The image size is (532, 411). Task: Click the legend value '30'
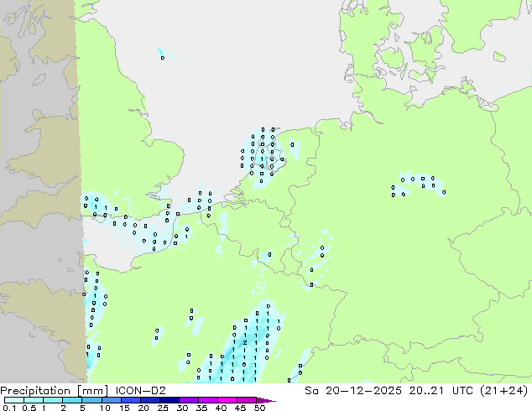coord(182,408)
